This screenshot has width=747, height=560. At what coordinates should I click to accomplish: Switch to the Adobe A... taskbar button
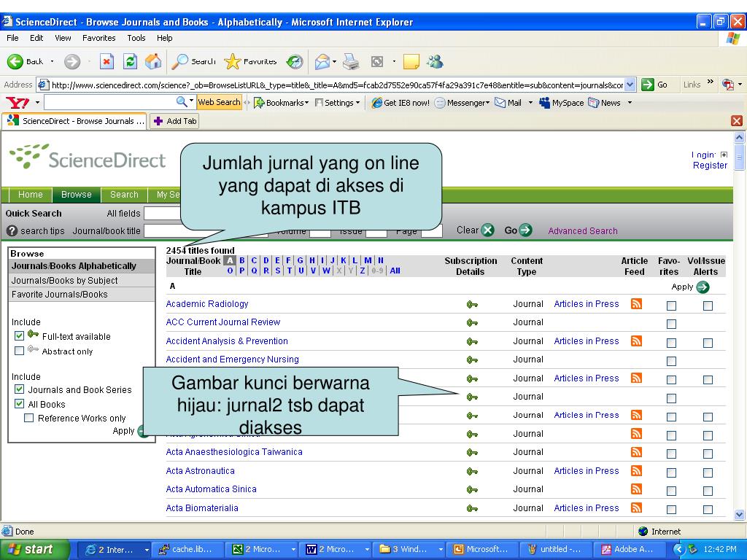[630, 550]
